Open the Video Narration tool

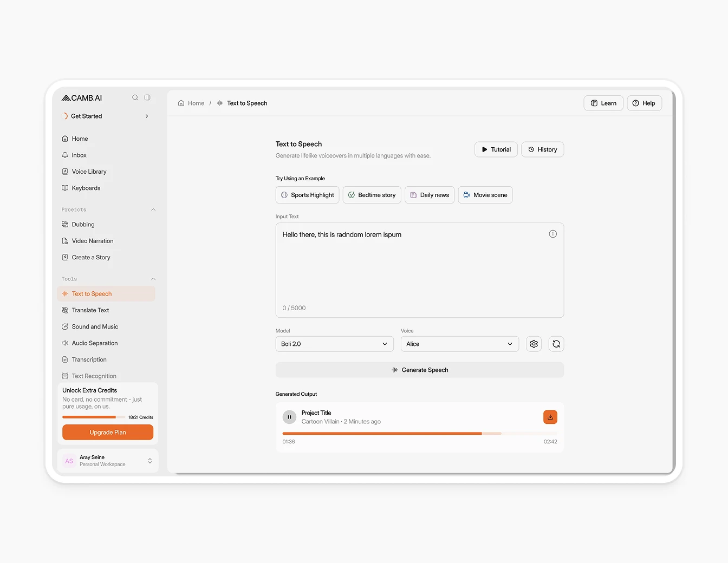click(x=93, y=240)
